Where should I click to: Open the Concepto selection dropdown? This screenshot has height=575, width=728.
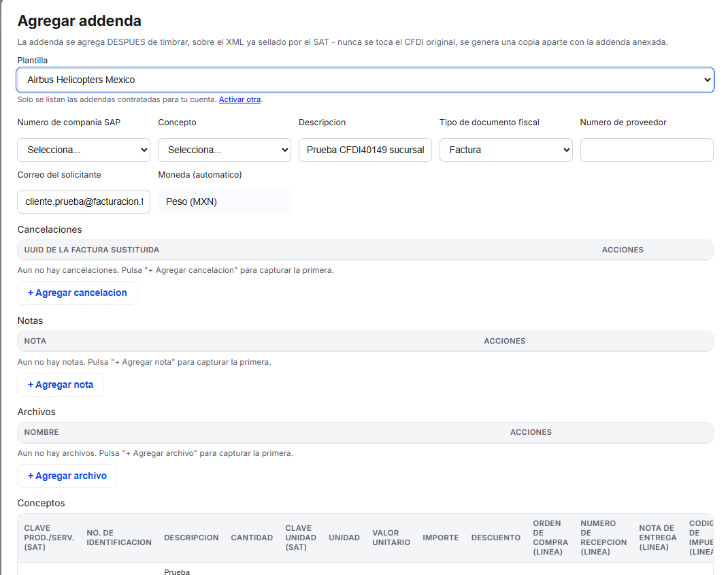coord(225,150)
